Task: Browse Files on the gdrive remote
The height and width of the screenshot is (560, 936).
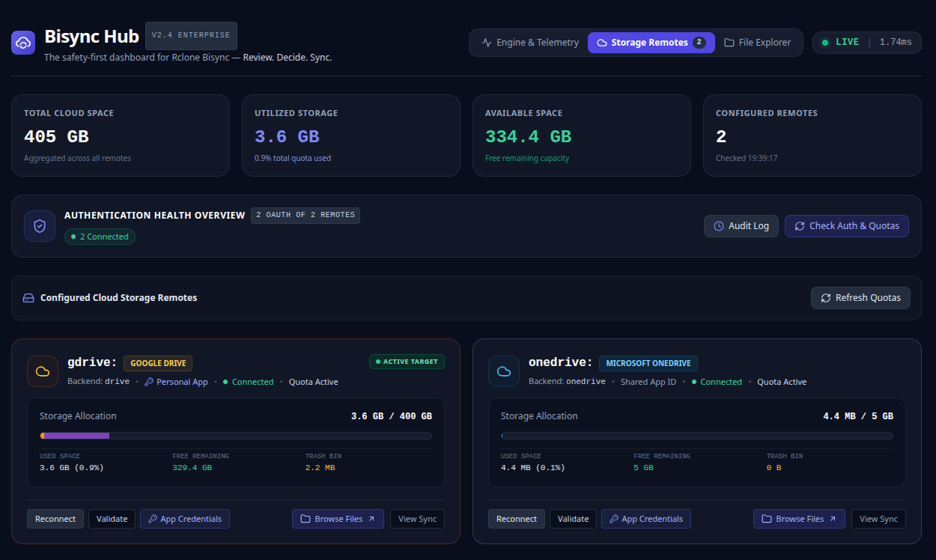Action: (338, 519)
